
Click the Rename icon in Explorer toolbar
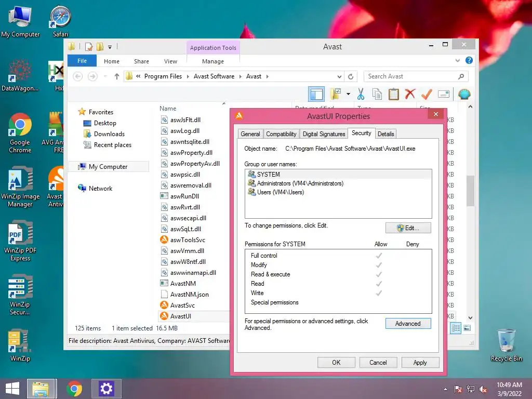tap(444, 94)
